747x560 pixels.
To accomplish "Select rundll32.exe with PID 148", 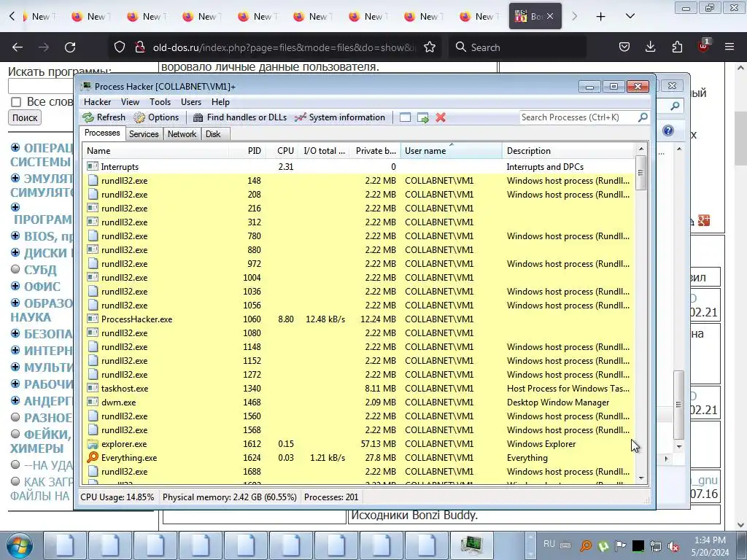I will point(359,181).
